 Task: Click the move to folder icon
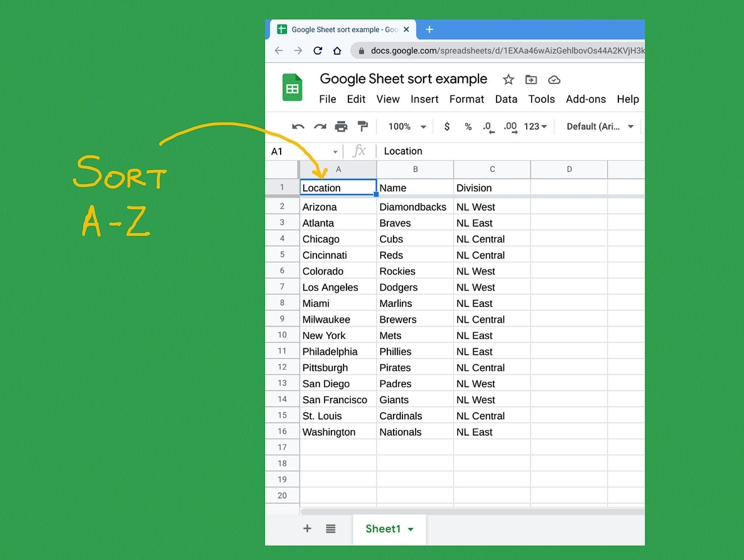531,80
